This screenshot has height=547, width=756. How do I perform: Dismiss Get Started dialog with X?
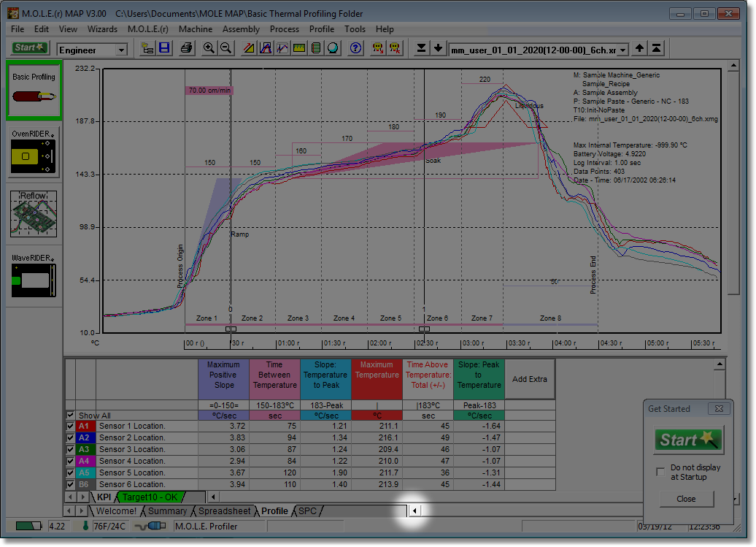coord(719,408)
